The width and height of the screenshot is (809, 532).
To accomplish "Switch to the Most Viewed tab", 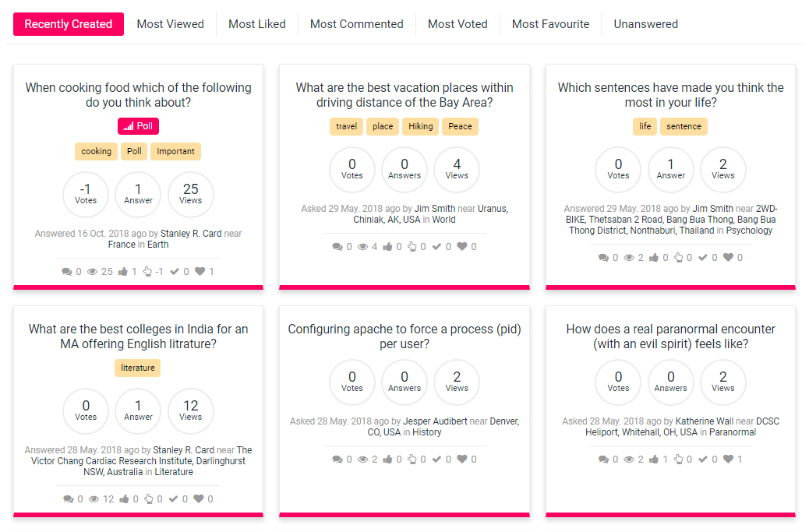I will point(170,24).
